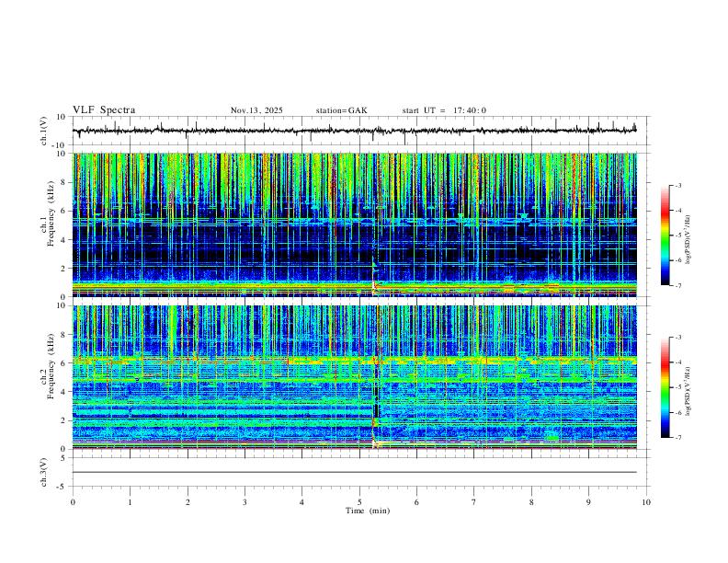Select the date label "Nov.13, 2025"

[x=256, y=110]
